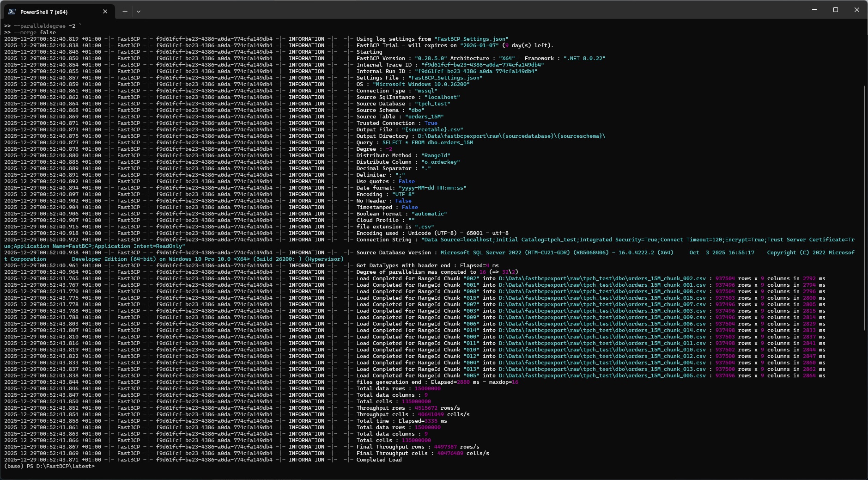868x480 pixels.
Task: Click the Encoding value "UTF-8"
Action: (x=403, y=194)
